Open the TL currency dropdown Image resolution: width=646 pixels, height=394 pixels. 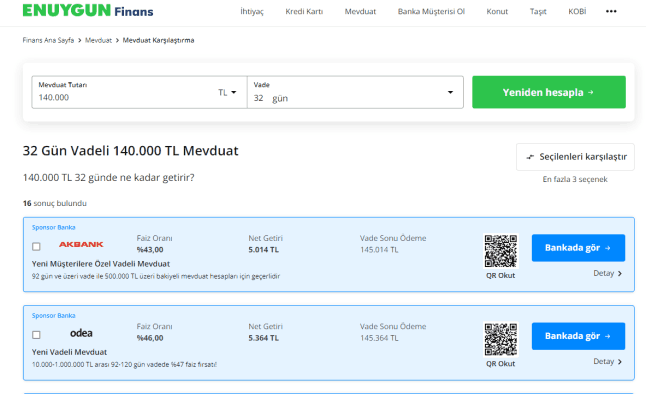click(x=227, y=92)
